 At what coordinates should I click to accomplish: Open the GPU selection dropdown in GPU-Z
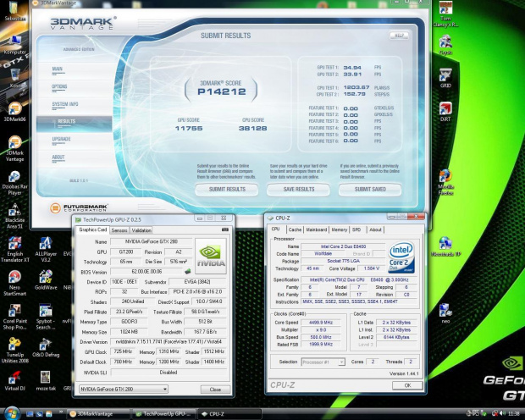coord(124,390)
